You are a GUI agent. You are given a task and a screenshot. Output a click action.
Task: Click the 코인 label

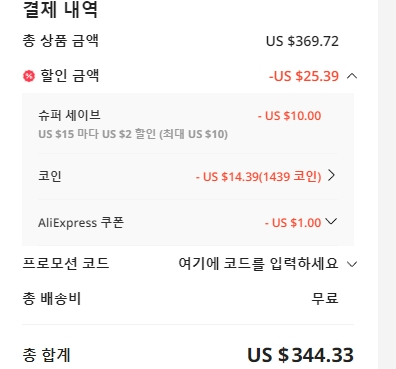click(x=50, y=176)
